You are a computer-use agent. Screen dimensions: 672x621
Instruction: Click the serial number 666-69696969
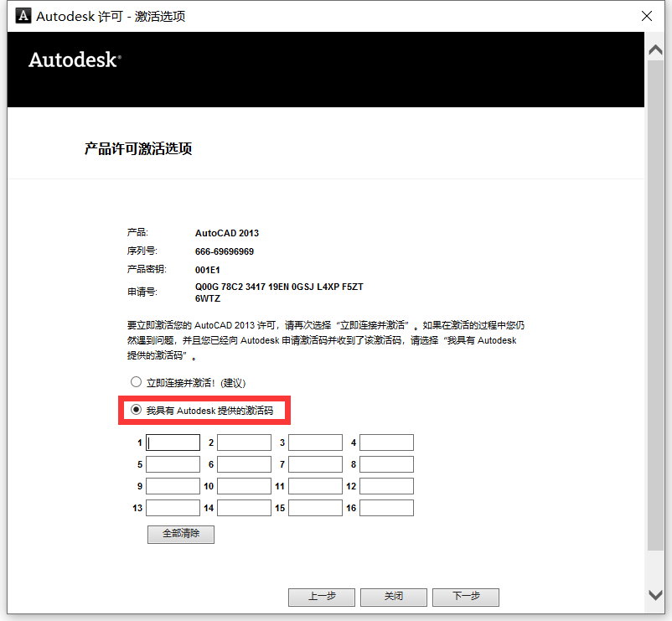coord(225,251)
